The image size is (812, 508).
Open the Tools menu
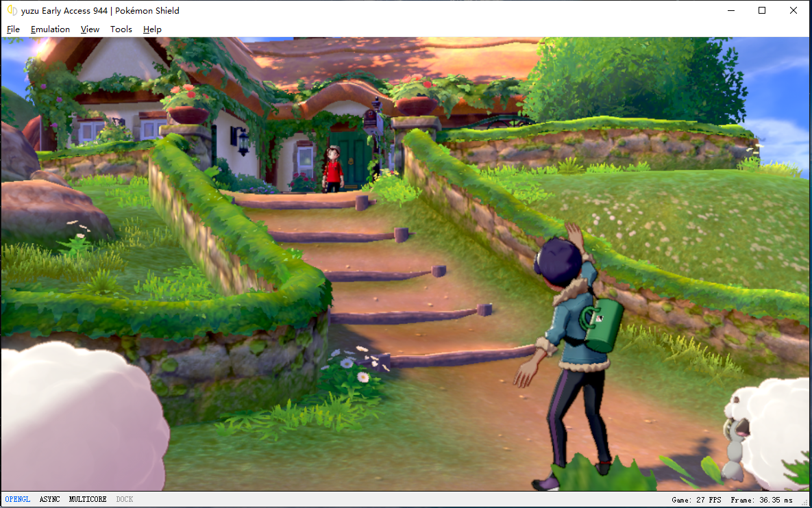click(x=121, y=29)
